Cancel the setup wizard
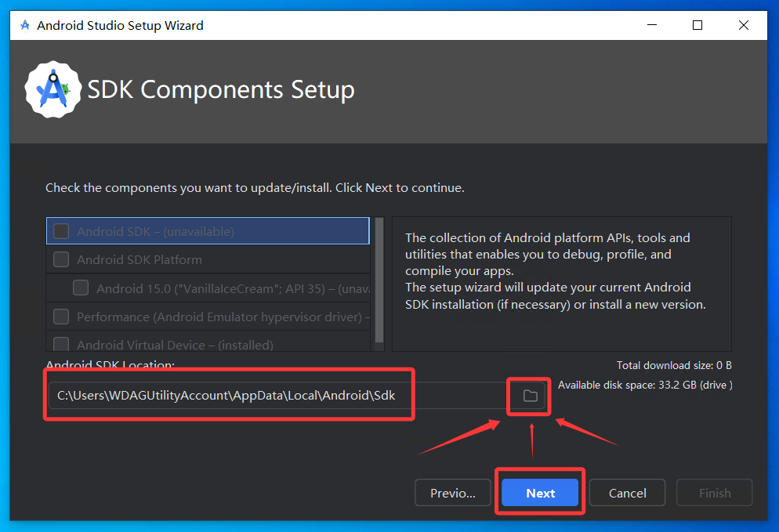The image size is (779, 532). click(x=628, y=493)
